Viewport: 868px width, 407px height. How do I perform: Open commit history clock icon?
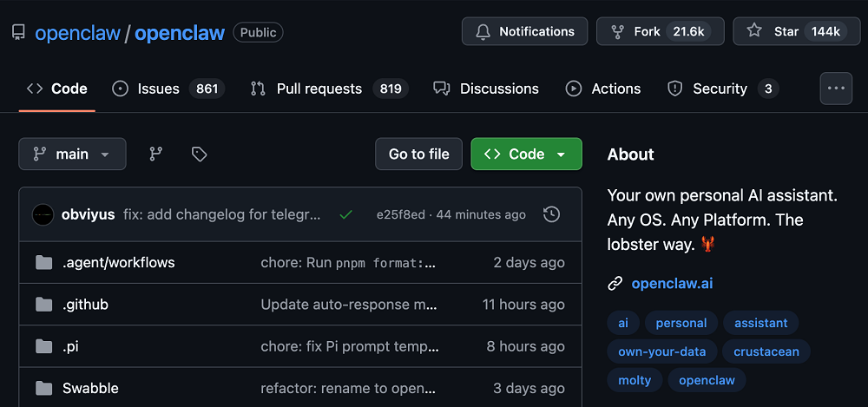click(550, 214)
